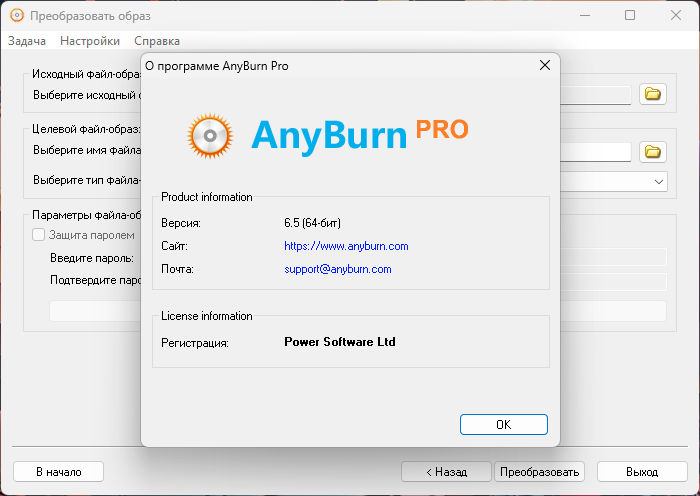Browse for source image file folder icon
The width and height of the screenshot is (700, 496).
[653, 94]
